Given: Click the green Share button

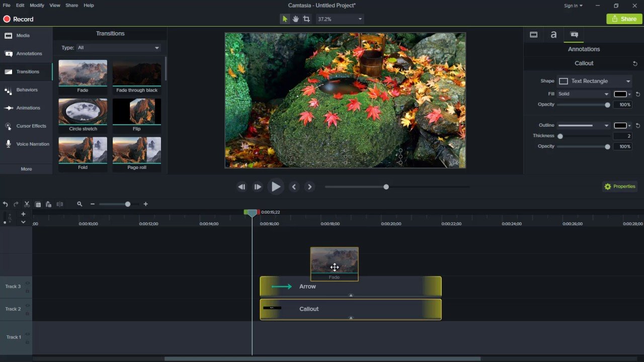Looking at the screenshot, I should (x=624, y=19).
